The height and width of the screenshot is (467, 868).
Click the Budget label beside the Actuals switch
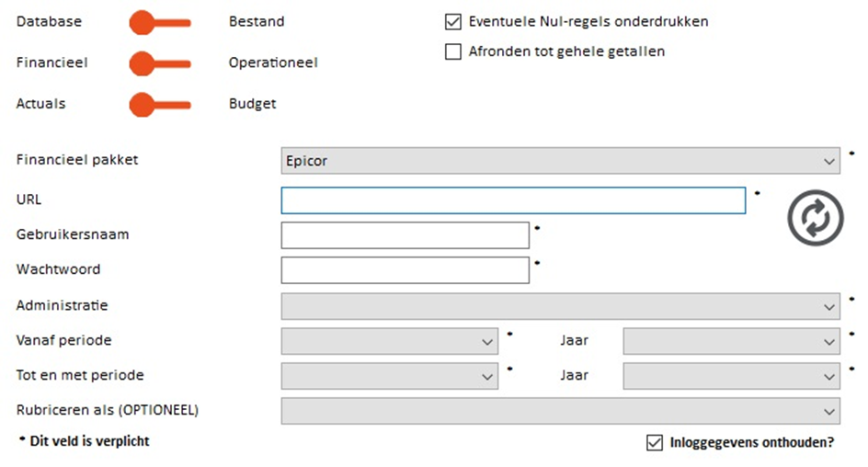253,104
